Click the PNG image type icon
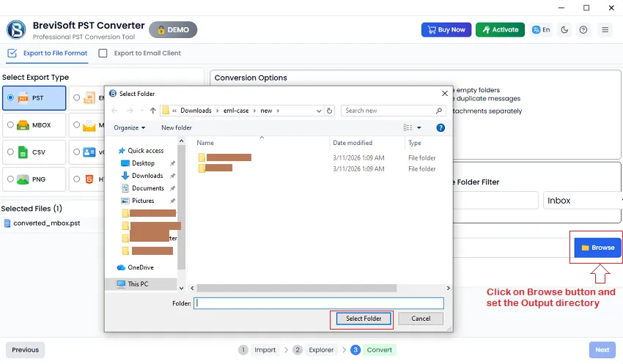Screen dimensions: 623x364 pos(23,179)
